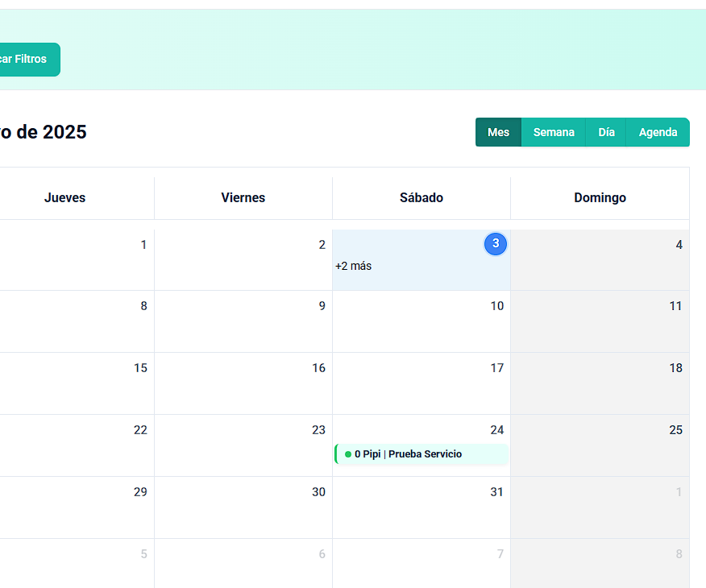Click day number 24 on Saturday
This screenshot has height=588, width=706.
(496, 430)
